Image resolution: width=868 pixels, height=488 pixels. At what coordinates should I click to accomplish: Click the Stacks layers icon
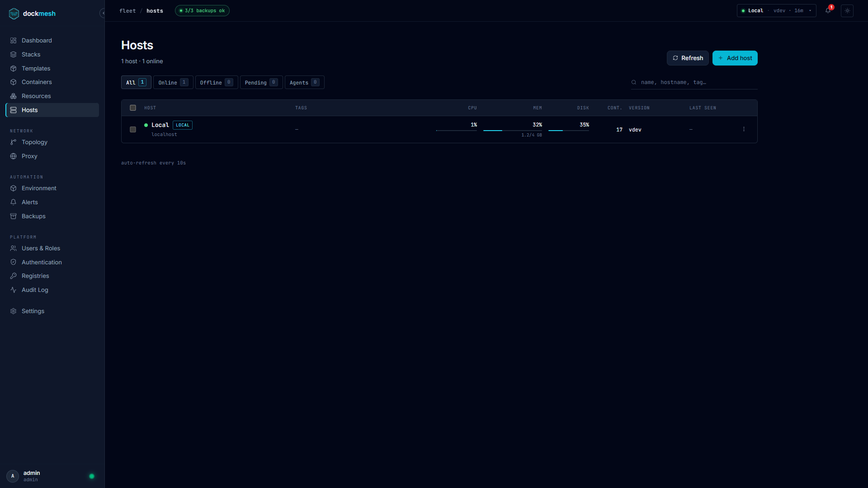point(14,54)
